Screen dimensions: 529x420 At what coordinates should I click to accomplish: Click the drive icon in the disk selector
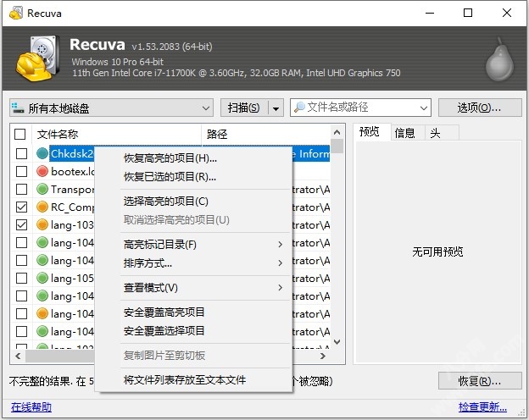tap(18, 108)
